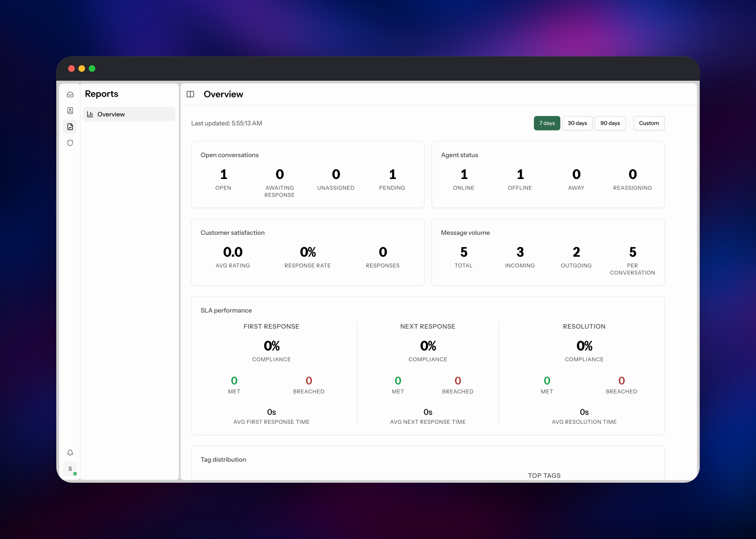Click the macOS green zoom button
The height and width of the screenshot is (539, 756).
92,68
